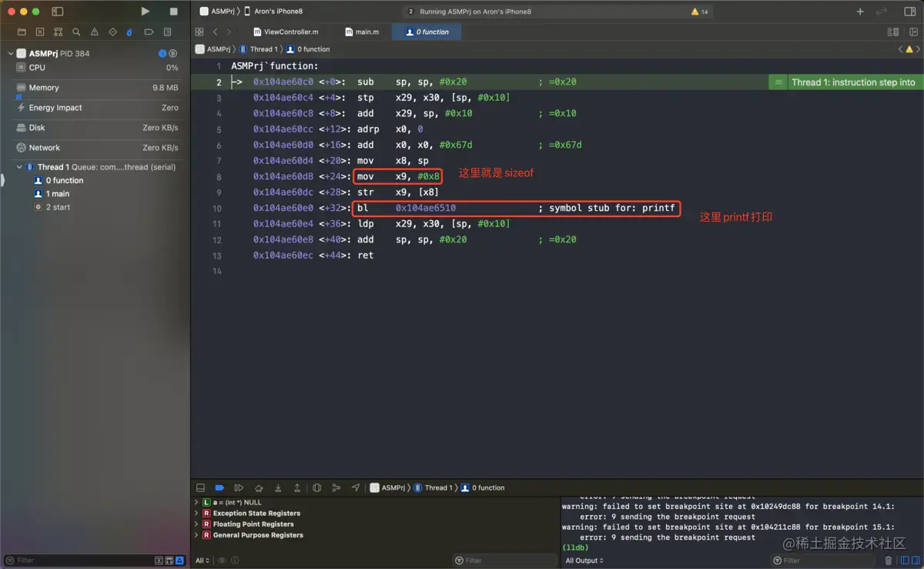Open the Debug Memory Graph icon
Viewport: 924px width, 569px height.
[x=336, y=487]
